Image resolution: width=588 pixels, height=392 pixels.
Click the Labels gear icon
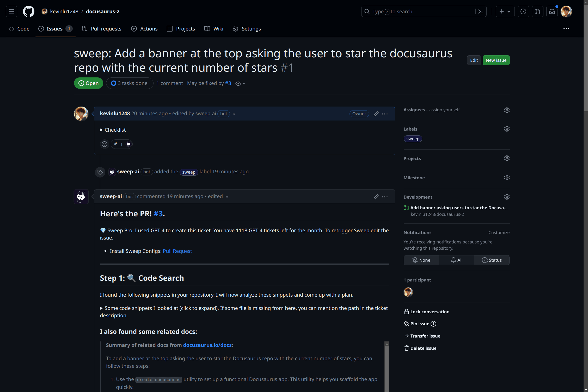pyautogui.click(x=507, y=129)
